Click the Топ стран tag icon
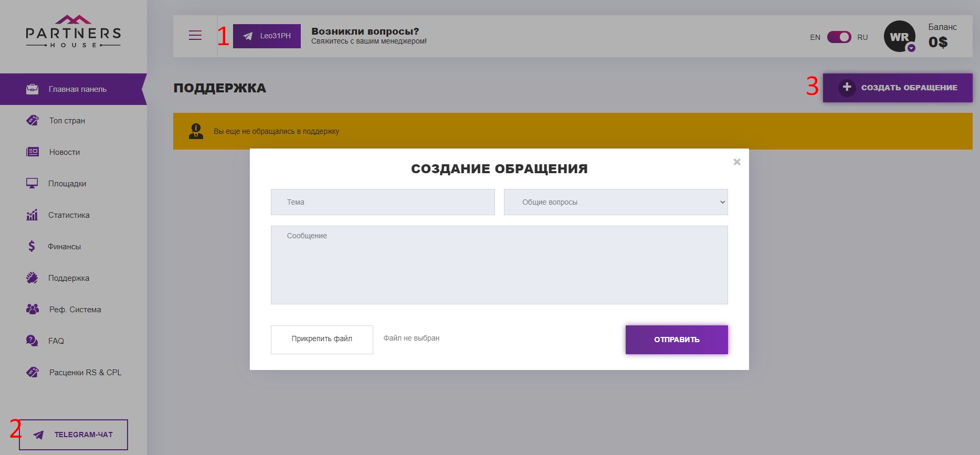The image size is (980, 455). click(32, 121)
